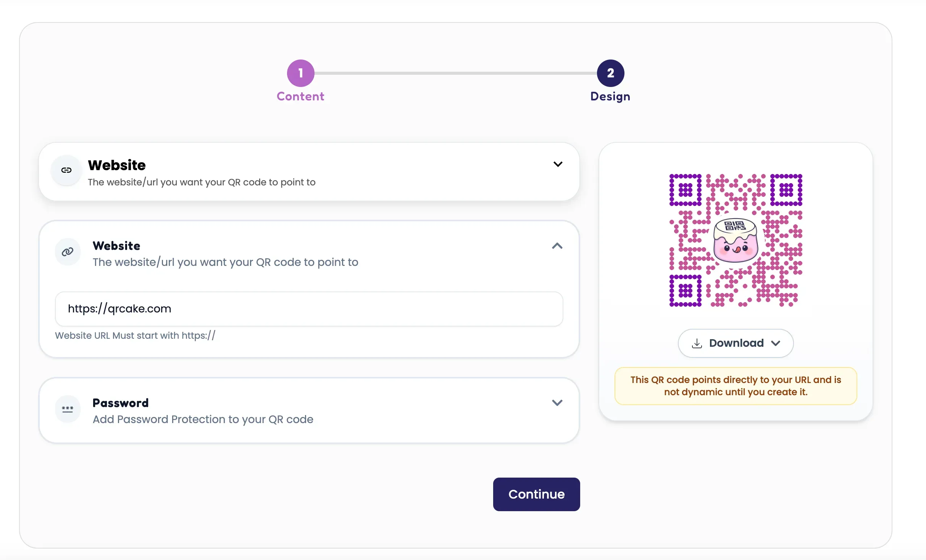The image size is (926, 560).
Task: Click the yellow 'not dynamic' notice
Action: tap(736, 386)
